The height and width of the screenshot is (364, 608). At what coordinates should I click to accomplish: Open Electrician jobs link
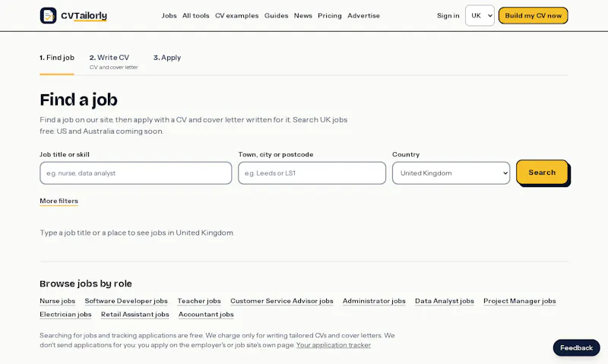tap(65, 315)
